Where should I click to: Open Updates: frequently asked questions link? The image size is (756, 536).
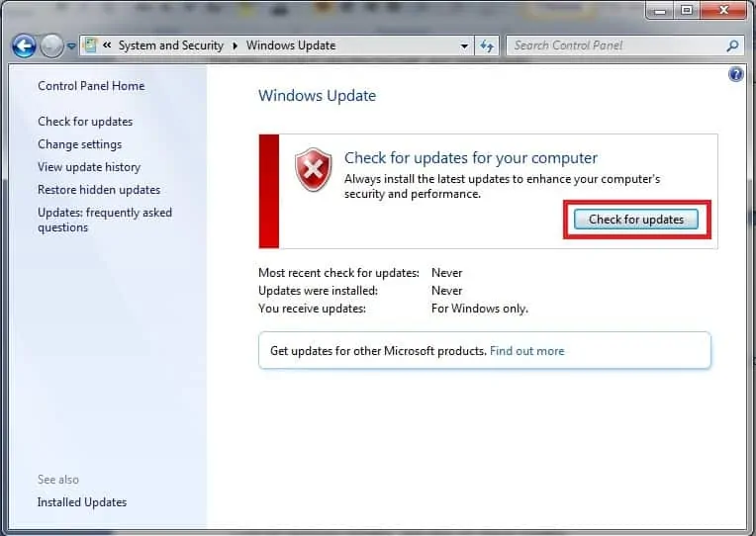pyautogui.click(x=105, y=220)
